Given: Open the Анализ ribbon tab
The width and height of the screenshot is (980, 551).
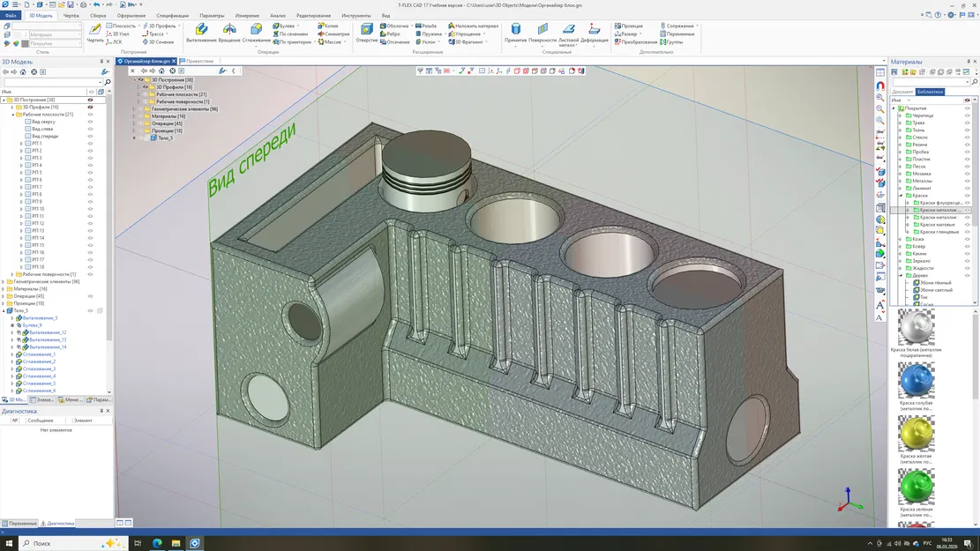Looking at the screenshot, I should (280, 15).
